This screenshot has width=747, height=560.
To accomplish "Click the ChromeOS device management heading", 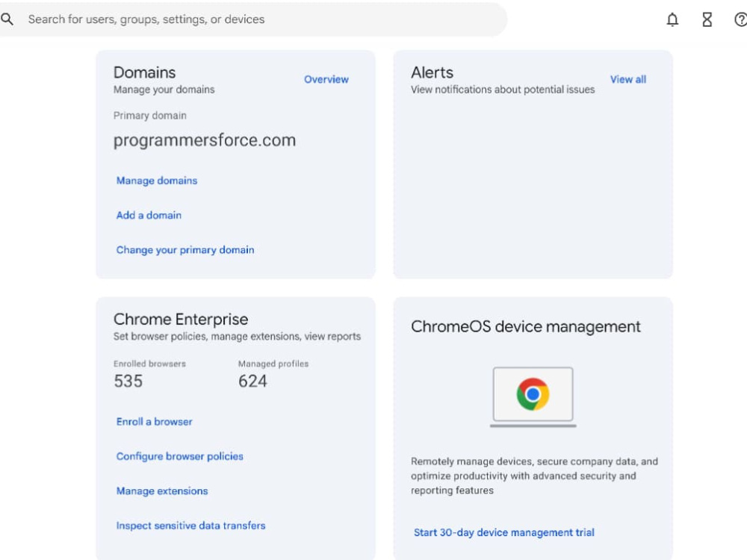I will [x=525, y=327].
